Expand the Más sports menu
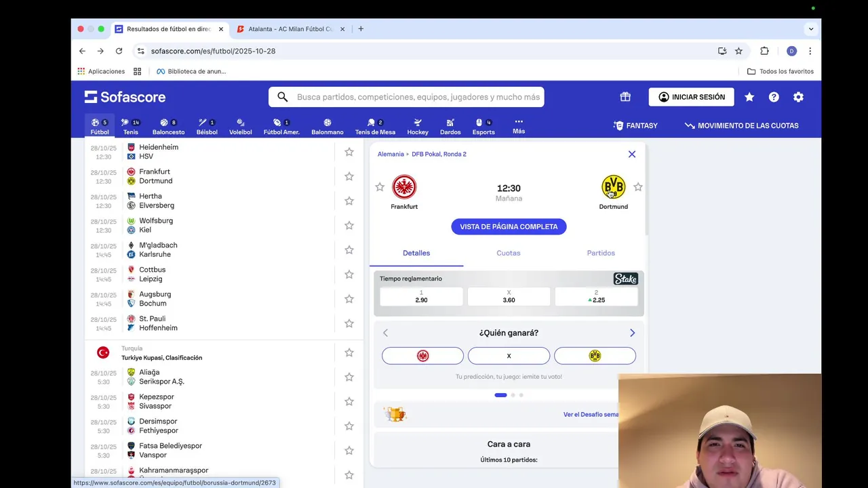The width and height of the screenshot is (868, 488). pyautogui.click(x=519, y=126)
